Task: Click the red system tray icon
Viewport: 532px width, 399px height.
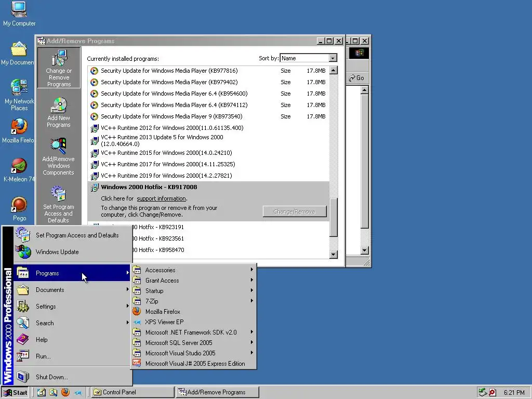Action: point(493,393)
